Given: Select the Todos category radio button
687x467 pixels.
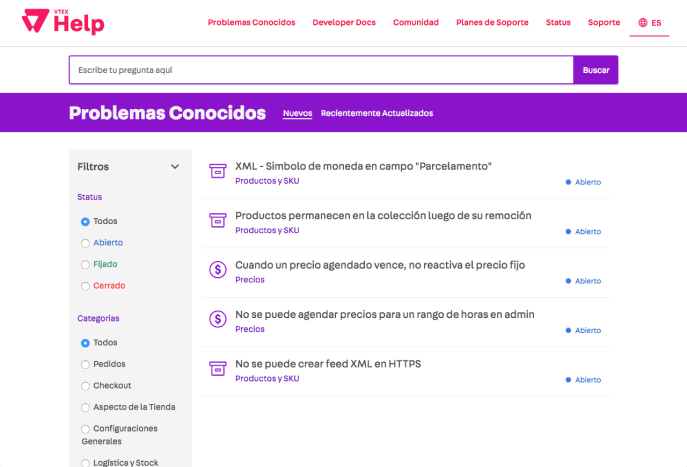Looking at the screenshot, I should tap(85, 343).
